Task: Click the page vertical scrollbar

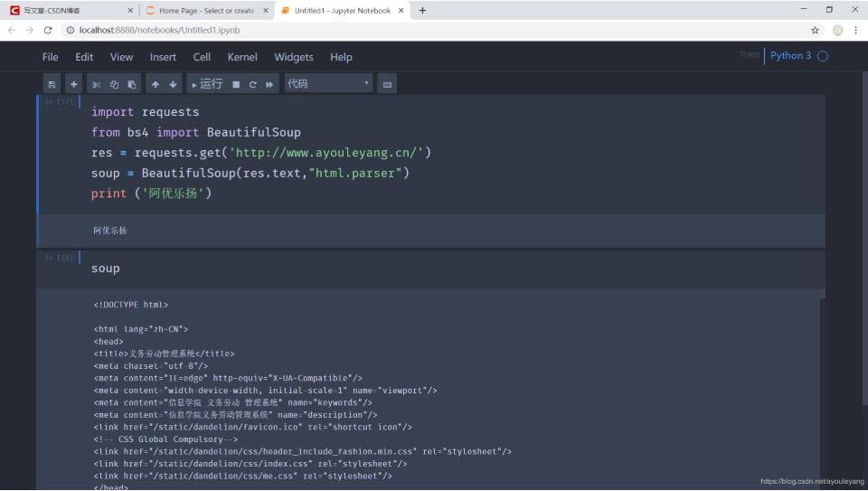Action: pos(864,238)
